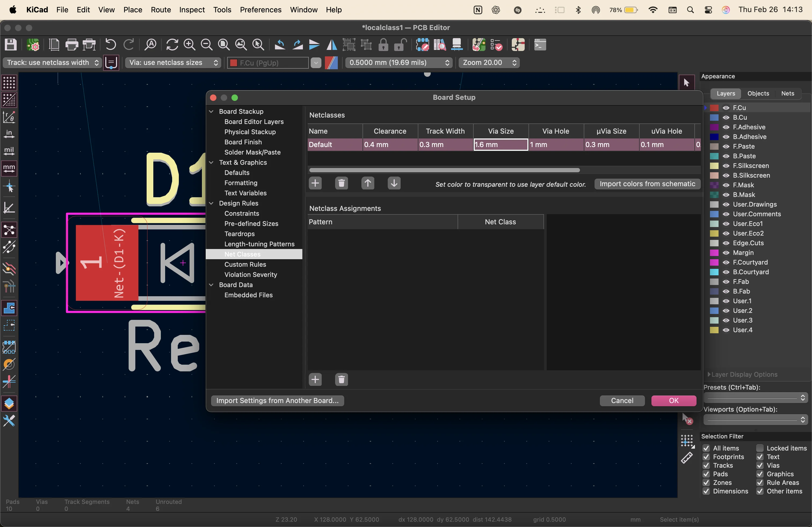812x527 pixels.
Task: Click the delete netclass trash icon
Action: click(341, 183)
